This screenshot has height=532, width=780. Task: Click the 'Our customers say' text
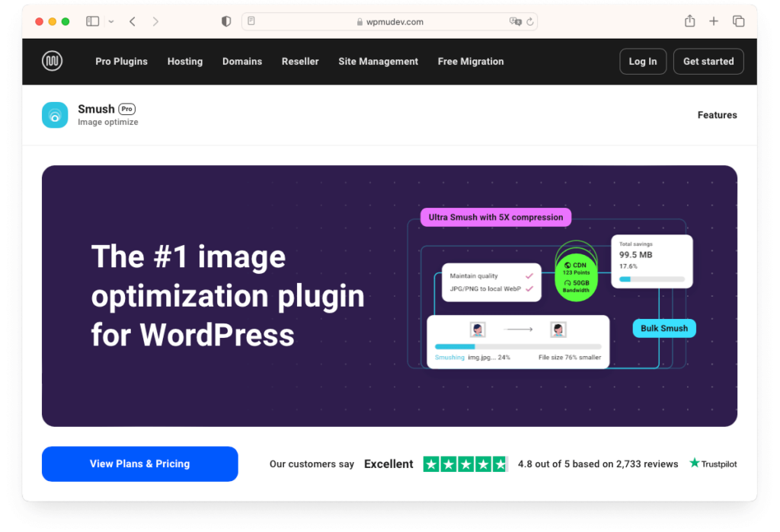coord(312,464)
